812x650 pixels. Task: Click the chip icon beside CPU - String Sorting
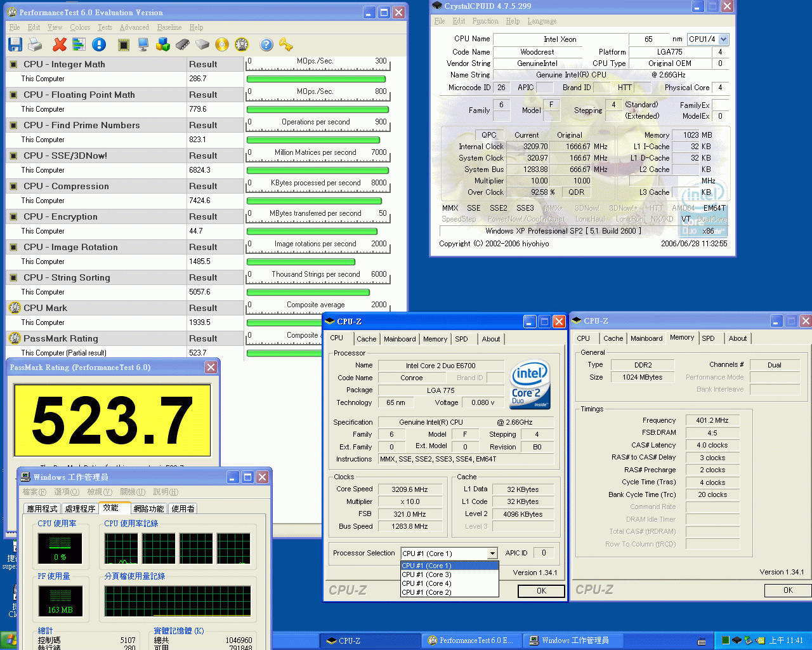pyautogui.click(x=14, y=277)
